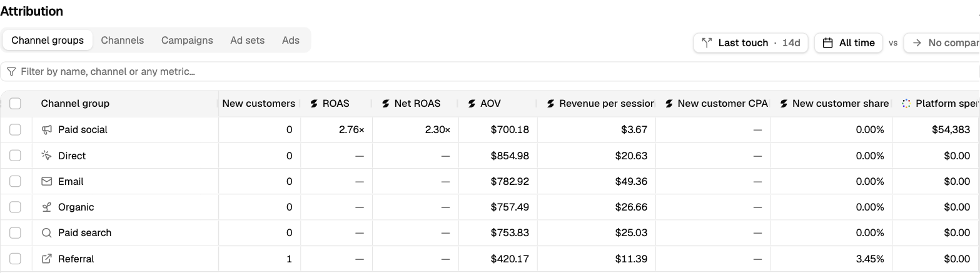
Task: Open the Referral channel group
Action: pyautogui.click(x=76, y=259)
